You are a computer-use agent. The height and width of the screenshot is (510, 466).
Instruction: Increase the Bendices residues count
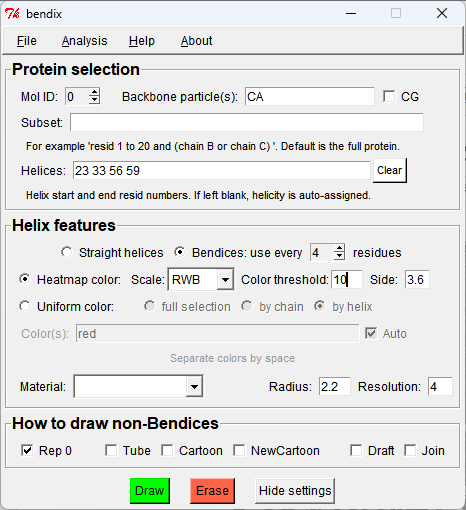click(339, 248)
